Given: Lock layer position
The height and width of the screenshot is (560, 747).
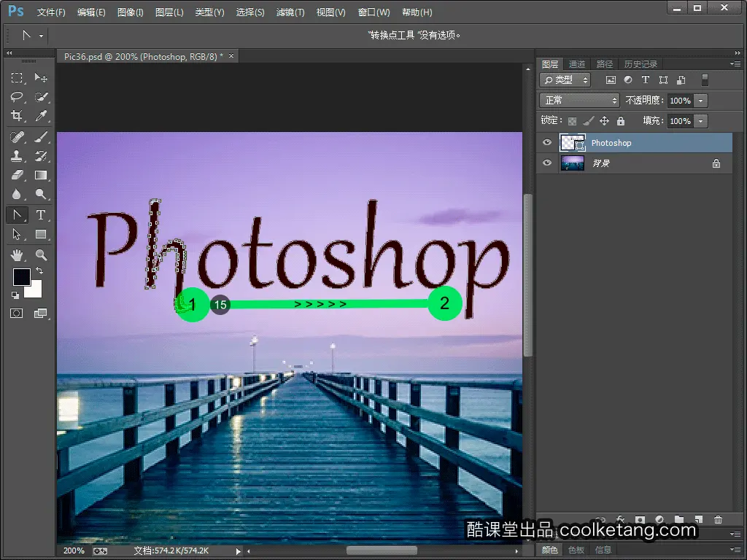Looking at the screenshot, I should pyautogui.click(x=604, y=121).
